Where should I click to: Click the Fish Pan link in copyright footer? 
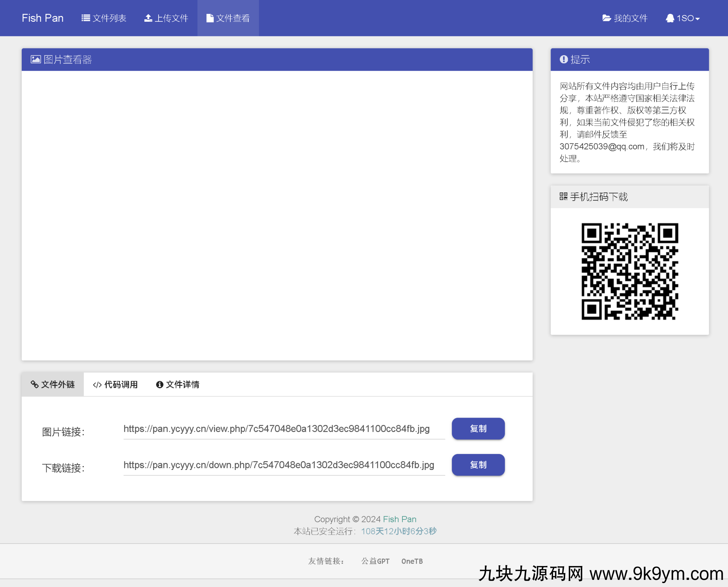click(x=399, y=519)
